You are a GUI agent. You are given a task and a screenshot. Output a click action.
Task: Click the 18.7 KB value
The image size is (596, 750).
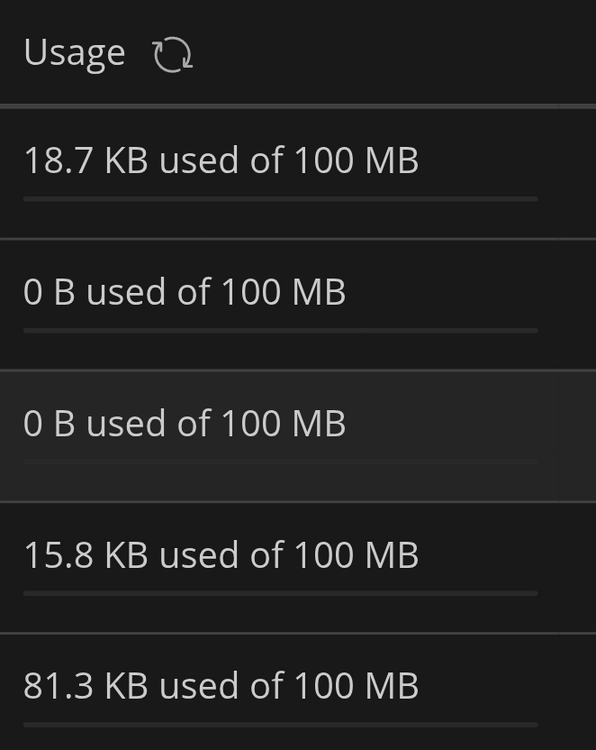[86, 160]
